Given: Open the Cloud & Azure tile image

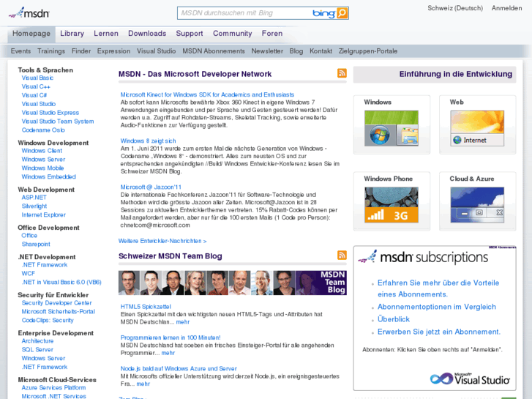Looking at the screenshot, I should point(477,205).
